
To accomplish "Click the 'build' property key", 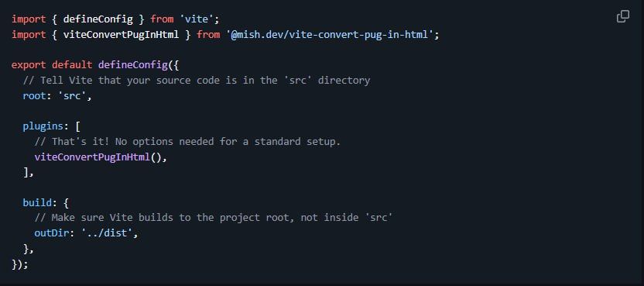I will coord(37,203).
